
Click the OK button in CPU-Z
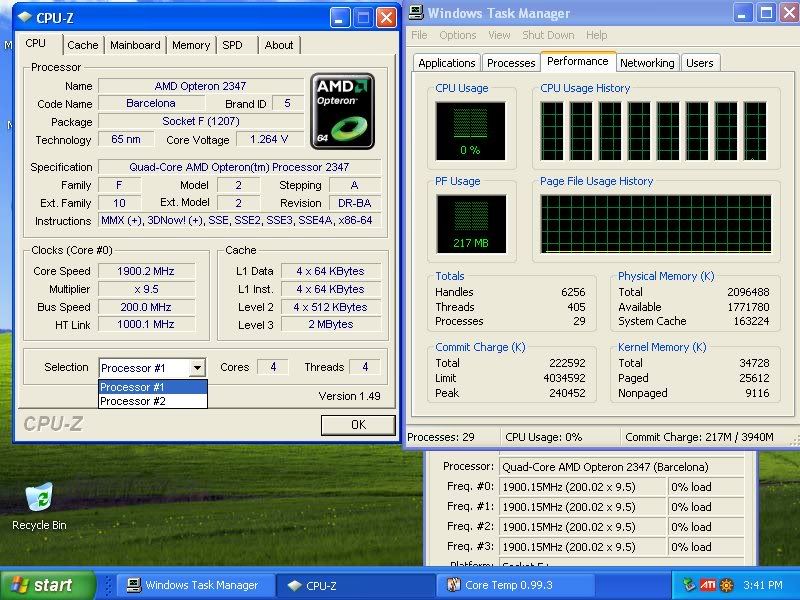point(358,424)
